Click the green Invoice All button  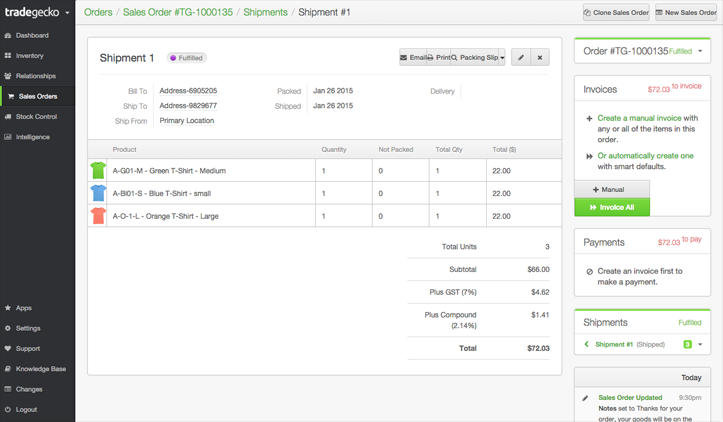[x=612, y=208]
